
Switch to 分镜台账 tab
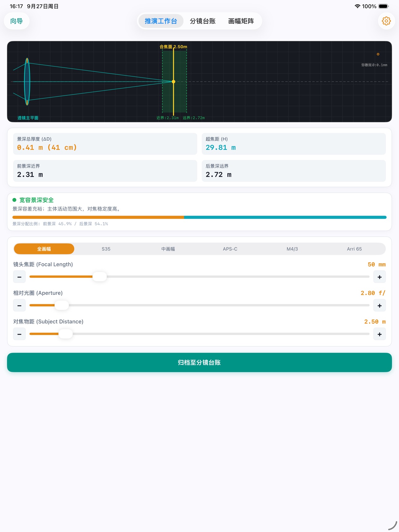[203, 21]
